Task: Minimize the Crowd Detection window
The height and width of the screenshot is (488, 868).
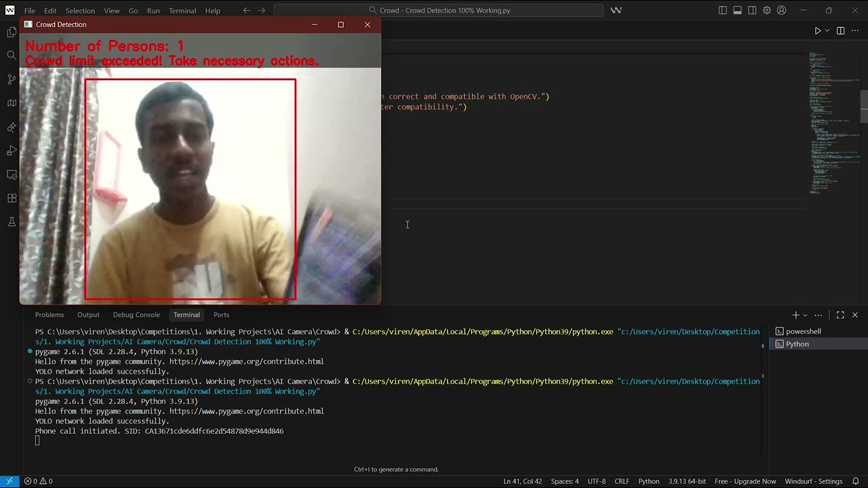Action: coord(314,24)
